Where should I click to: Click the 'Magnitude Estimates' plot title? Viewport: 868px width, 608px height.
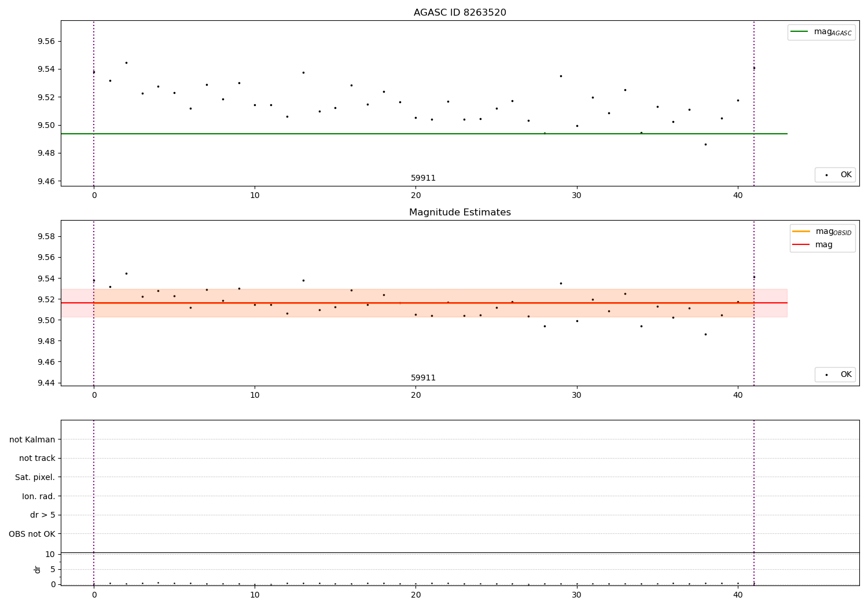(459, 213)
